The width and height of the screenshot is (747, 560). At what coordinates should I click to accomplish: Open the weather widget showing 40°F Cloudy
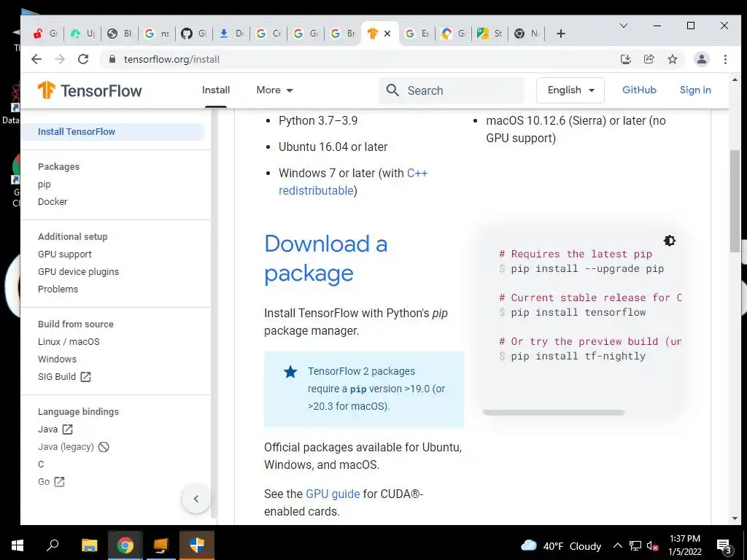561,545
